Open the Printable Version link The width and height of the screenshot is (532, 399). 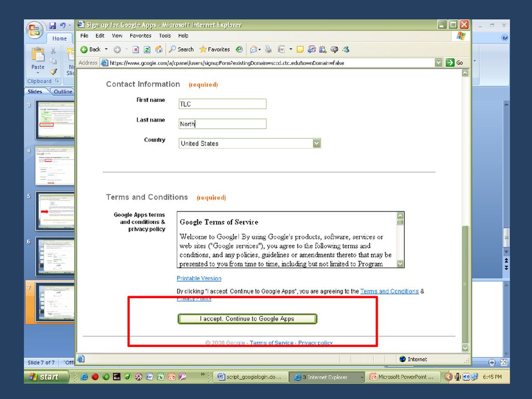coord(199,278)
